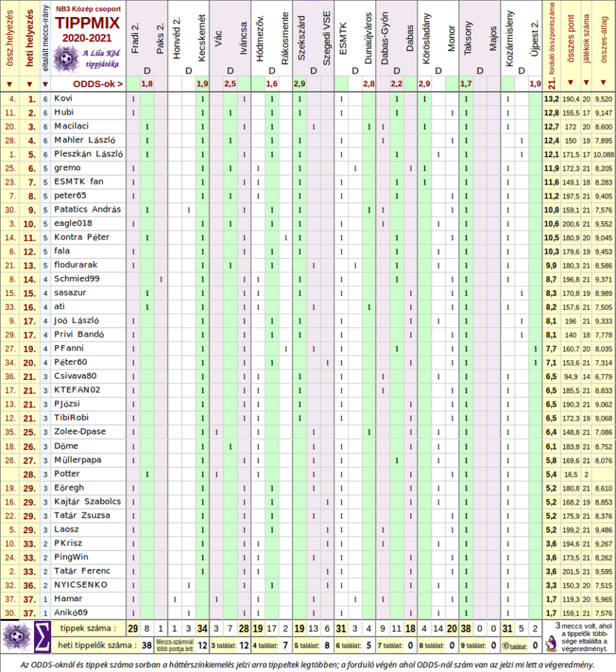Select player name Macilaci

71,126
